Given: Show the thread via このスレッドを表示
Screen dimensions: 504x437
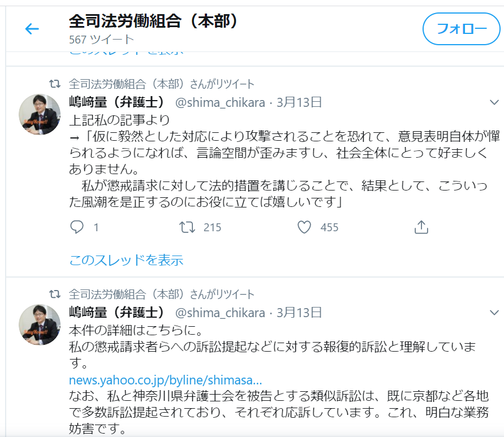Looking at the screenshot, I should 126,260.
